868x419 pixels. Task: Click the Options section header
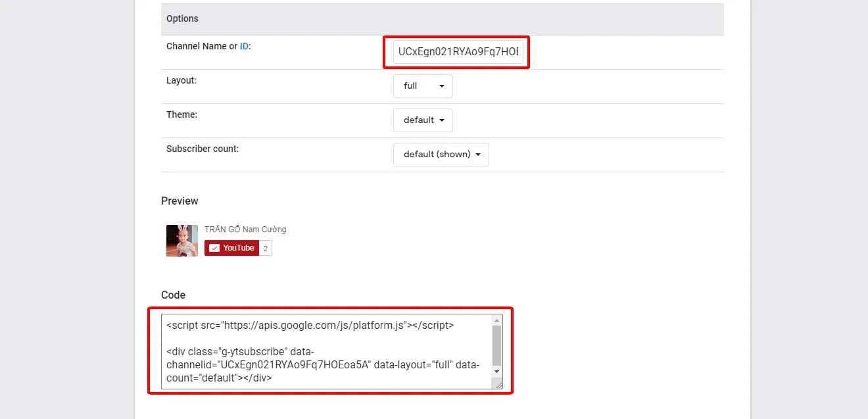[442, 18]
